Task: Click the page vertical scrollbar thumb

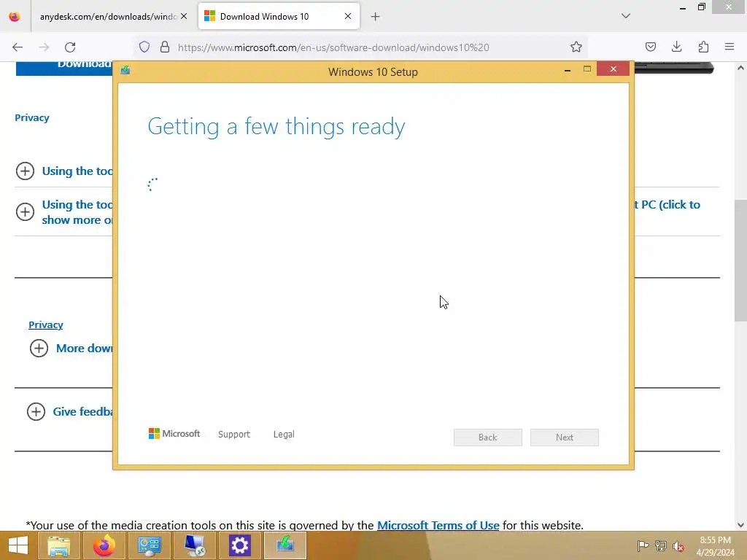Action: (740, 260)
